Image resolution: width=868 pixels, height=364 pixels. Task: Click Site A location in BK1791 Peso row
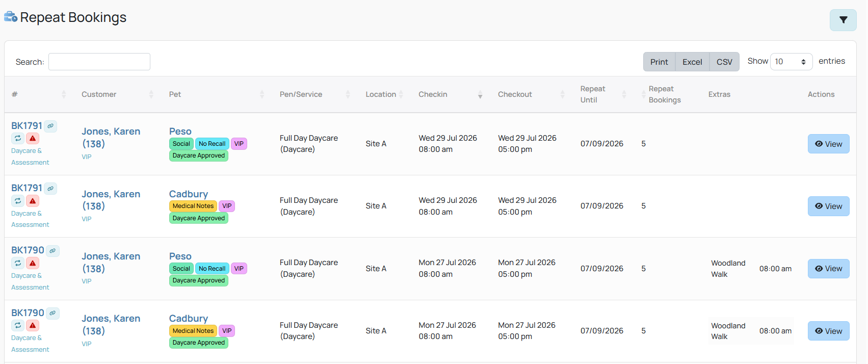376,144
